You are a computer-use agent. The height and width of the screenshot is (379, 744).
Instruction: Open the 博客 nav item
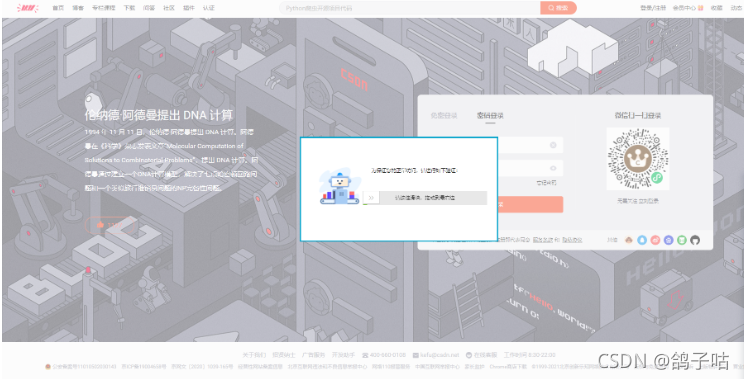coord(78,8)
